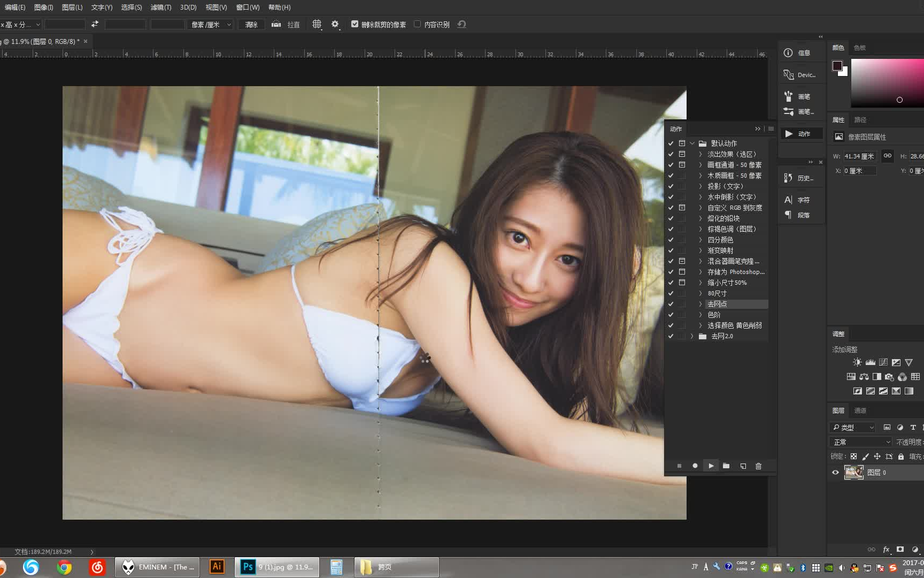The width and height of the screenshot is (924, 578).
Task: Start recording with the record button
Action: pyautogui.click(x=695, y=466)
